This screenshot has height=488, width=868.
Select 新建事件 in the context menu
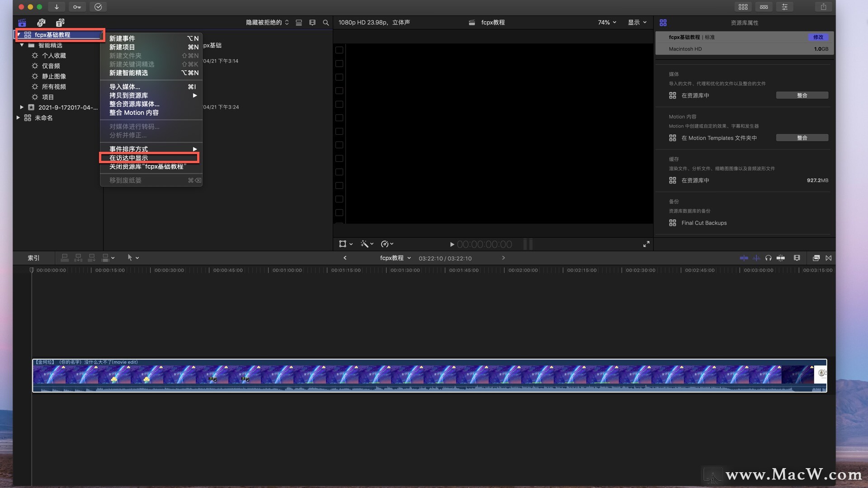(122, 38)
